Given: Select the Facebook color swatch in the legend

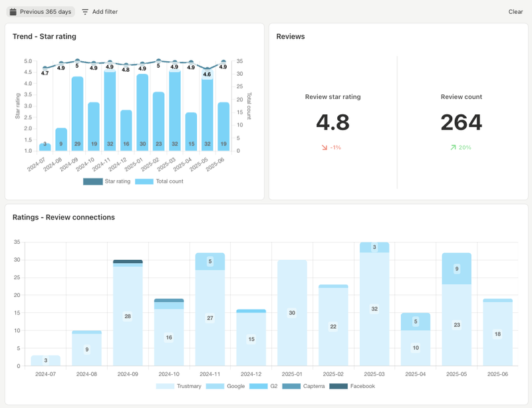Looking at the screenshot, I should (337, 385).
